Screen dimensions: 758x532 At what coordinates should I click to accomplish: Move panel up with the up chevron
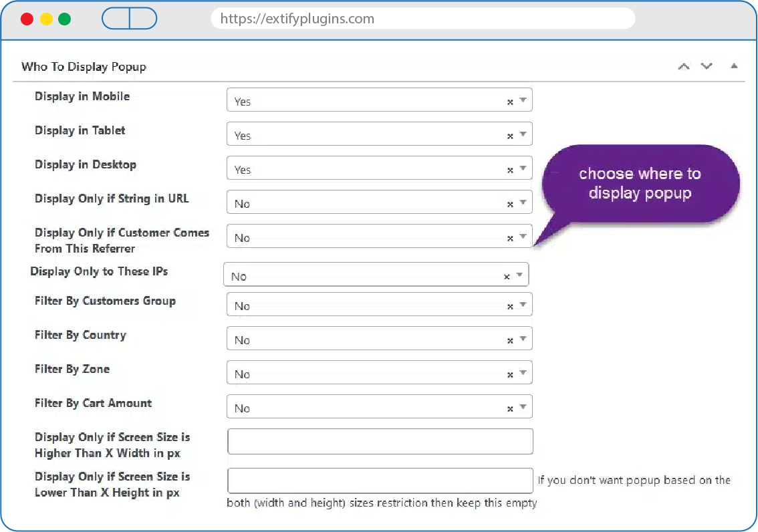coord(683,66)
